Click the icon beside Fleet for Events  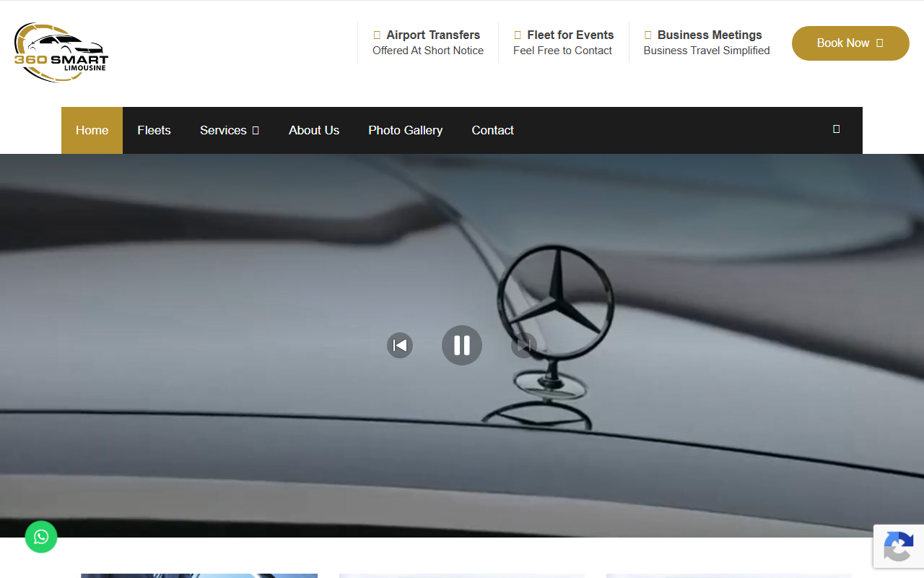pos(518,35)
